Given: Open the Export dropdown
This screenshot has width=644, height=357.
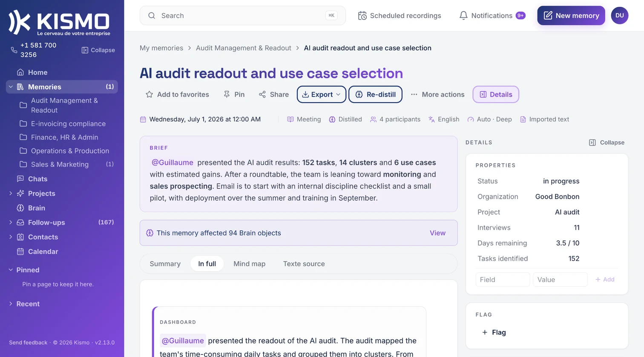Looking at the screenshot, I should [x=321, y=94].
